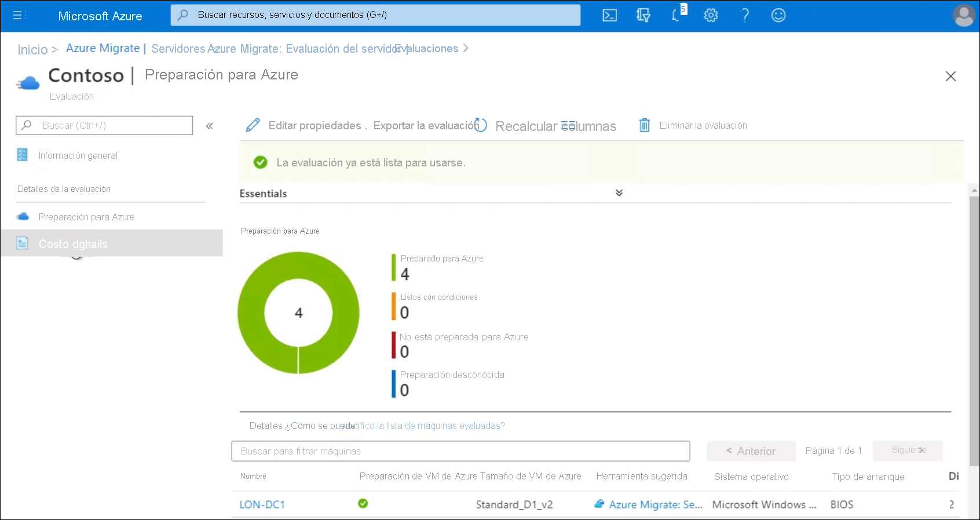The width and height of the screenshot is (980, 520).
Task: Open portal settings gear
Action: [711, 16]
